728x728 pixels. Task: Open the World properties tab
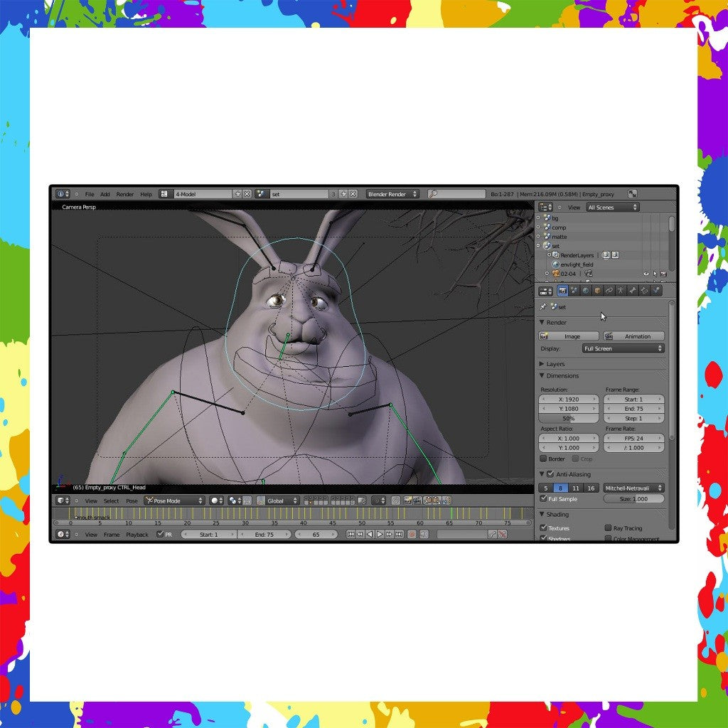[x=585, y=290]
